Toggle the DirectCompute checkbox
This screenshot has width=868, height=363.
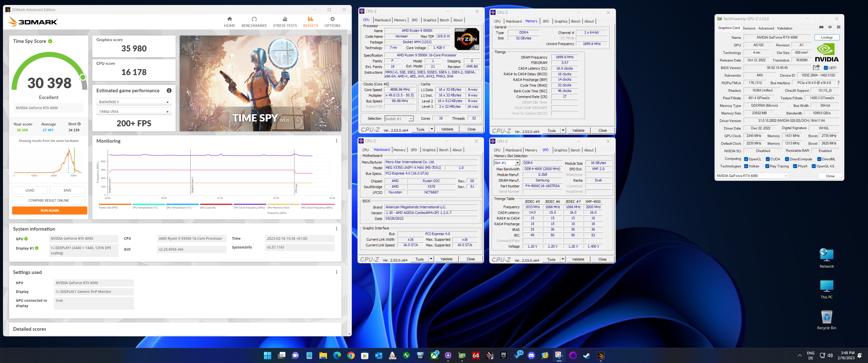[787, 159]
